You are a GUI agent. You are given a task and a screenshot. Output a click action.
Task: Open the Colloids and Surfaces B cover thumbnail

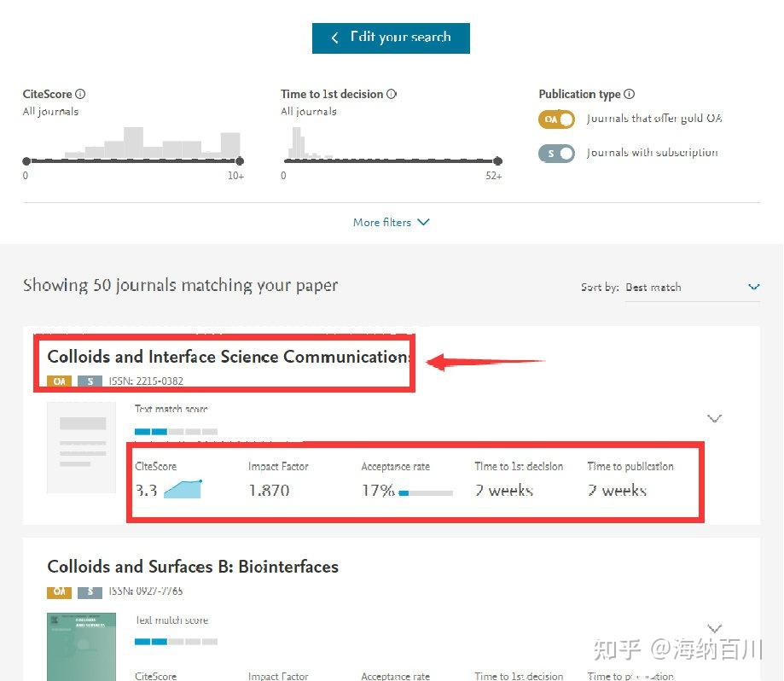tap(81, 647)
